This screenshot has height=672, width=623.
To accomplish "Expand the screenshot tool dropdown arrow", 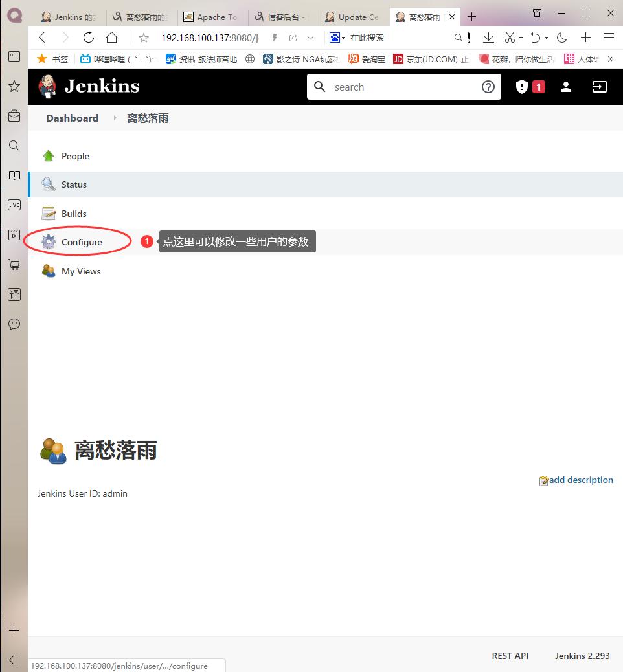I will 521,38.
